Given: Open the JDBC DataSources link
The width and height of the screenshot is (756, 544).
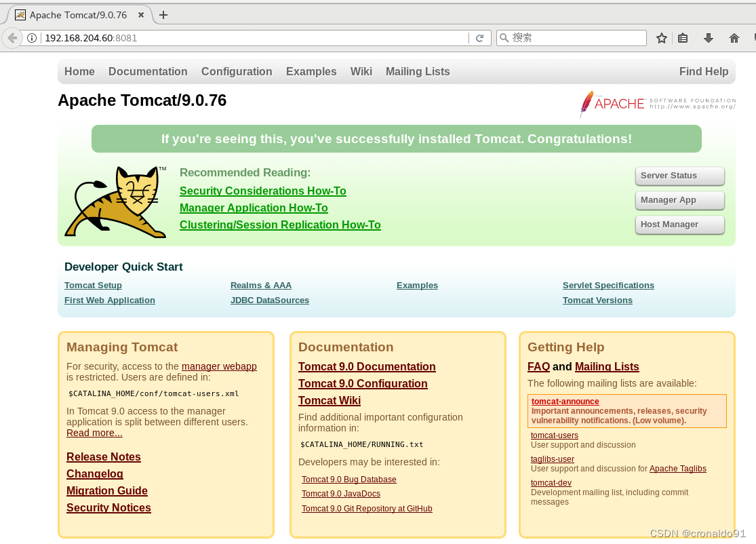Looking at the screenshot, I should pos(270,300).
